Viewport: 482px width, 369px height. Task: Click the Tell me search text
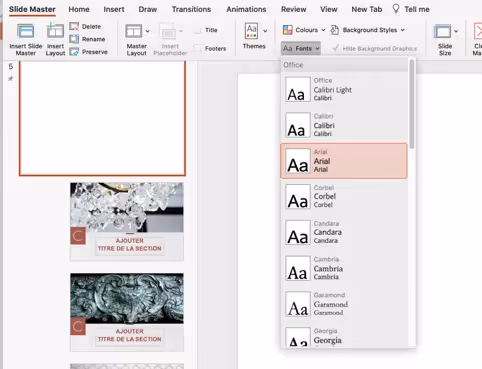(417, 9)
